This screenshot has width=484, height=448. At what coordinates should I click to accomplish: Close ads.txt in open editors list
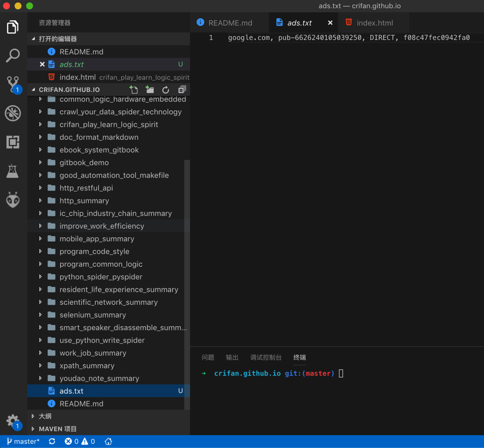click(42, 64)
